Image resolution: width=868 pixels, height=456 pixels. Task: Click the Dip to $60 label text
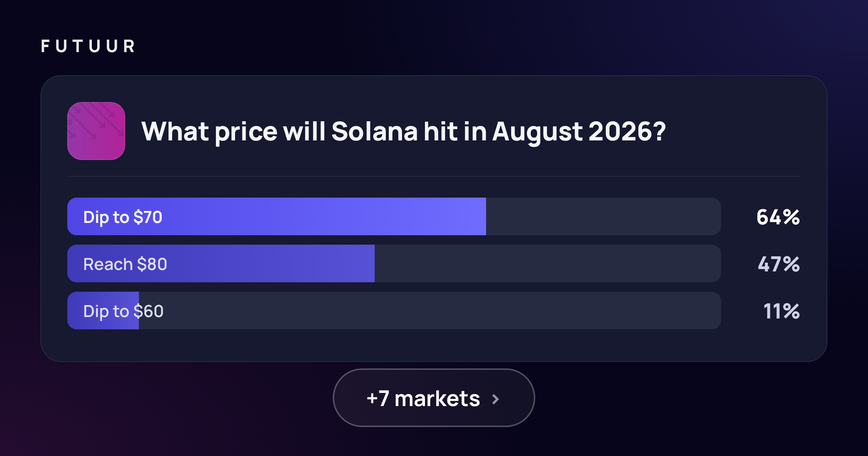click(x=123, y=312)
